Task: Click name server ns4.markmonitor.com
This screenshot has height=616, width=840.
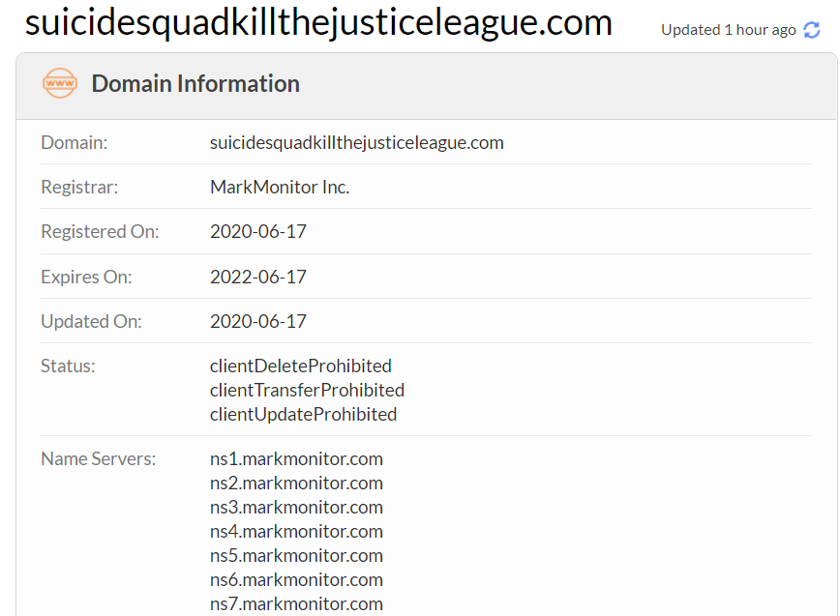Action: 296,531
